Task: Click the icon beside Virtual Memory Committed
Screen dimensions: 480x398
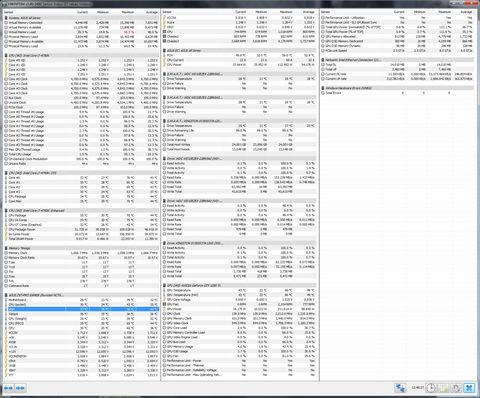Action: coord(6,23)
